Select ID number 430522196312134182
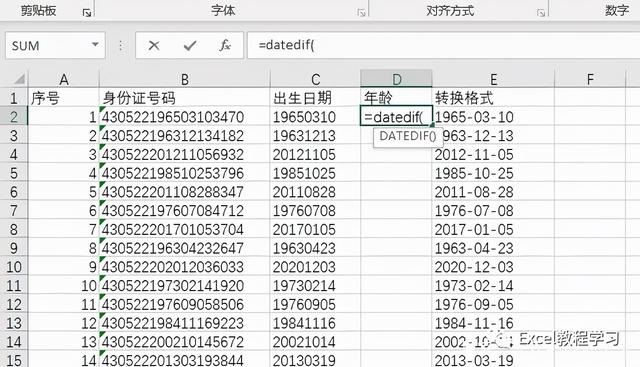The height and width of the screenshot is (367, 640). pyautogui.click(x=184, y=136)
